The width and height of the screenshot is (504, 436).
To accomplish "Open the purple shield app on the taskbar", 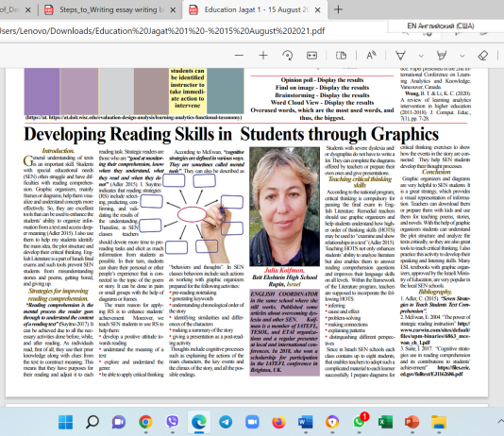I will pos(332,422).
